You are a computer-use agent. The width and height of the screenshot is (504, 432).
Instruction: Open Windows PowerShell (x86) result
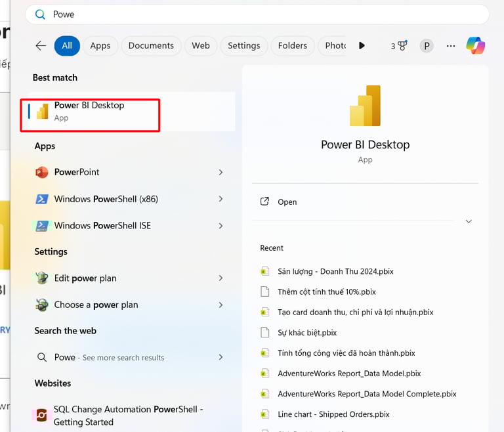pyautogui.click(x=129, y=199)
